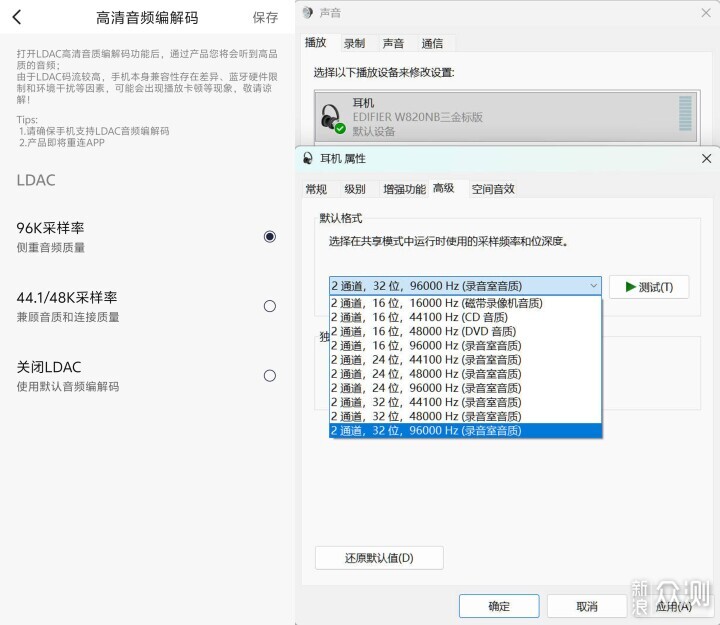The height and width of the screenshot is (625, 720).
Task: Choose 2 通道, 16 位, 44100 Hz CD 音质
Action: [465, 317]
